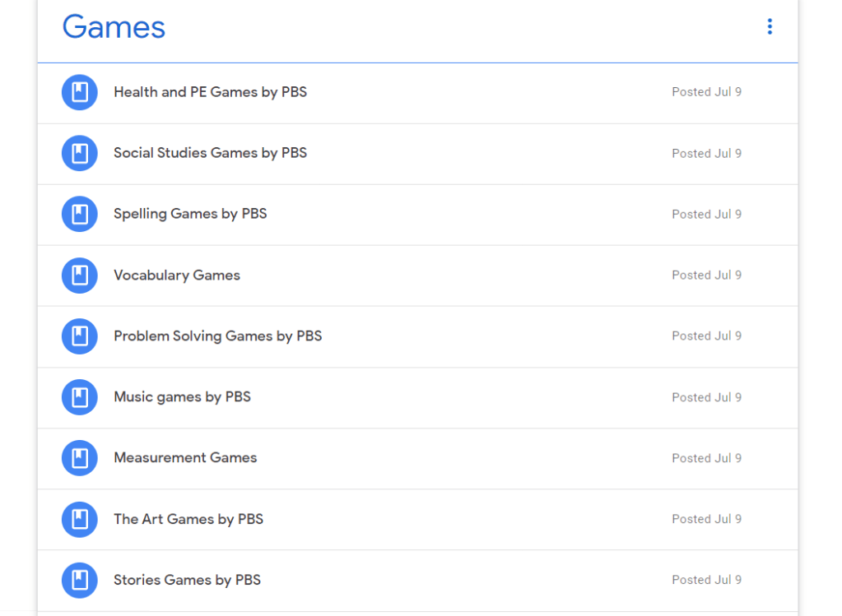Select Spelling Games by PBS material
Viewport: 842px width, 616px height.
(190, 214)
